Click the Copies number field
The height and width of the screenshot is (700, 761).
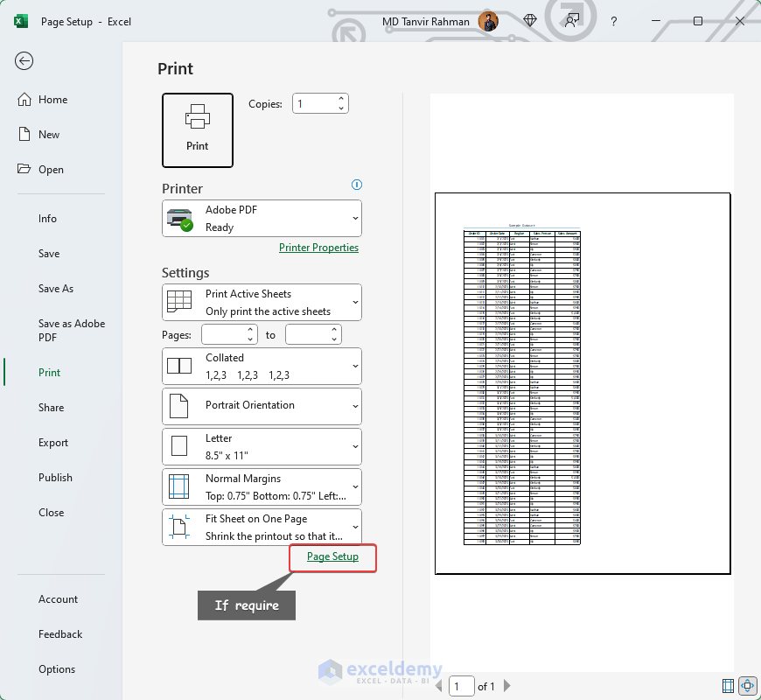pyautogui.click(x=315, y=103)
